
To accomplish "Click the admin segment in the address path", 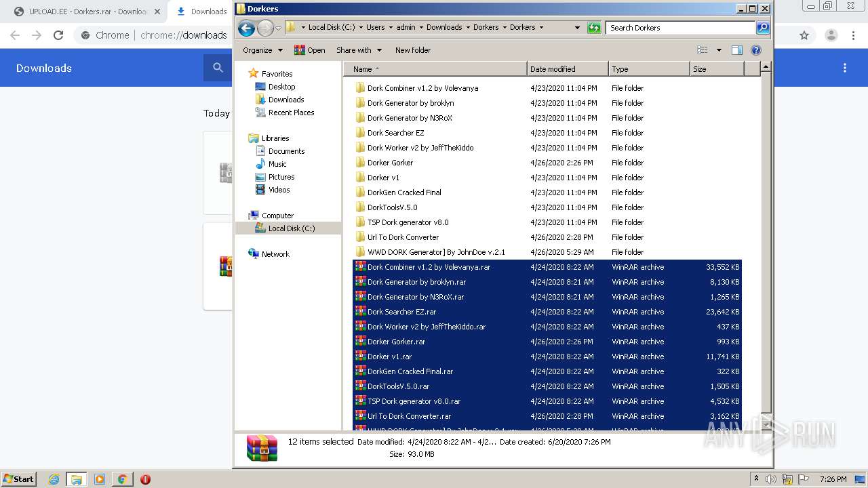I will (406, 28).
